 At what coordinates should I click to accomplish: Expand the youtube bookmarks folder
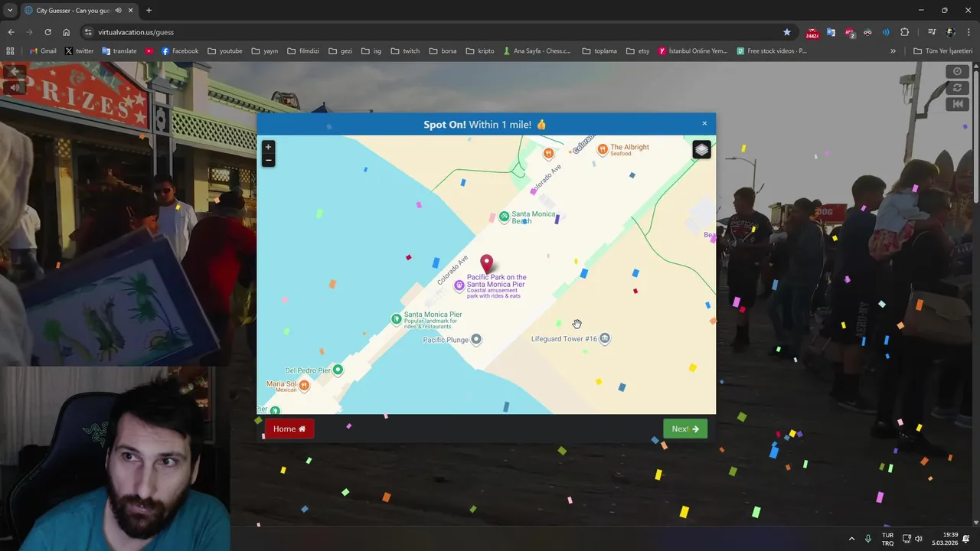(224, 51)
